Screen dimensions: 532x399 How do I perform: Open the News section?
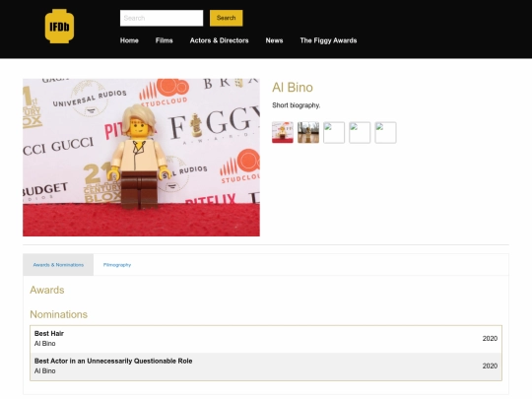click(x=274, y=40)
